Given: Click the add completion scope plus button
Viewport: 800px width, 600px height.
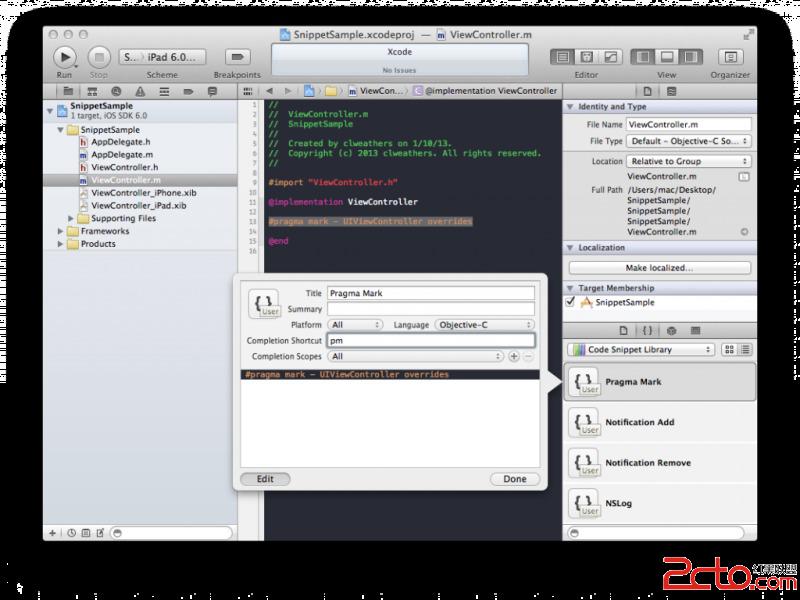Looking at the screenshot, I should pos(514,356).
